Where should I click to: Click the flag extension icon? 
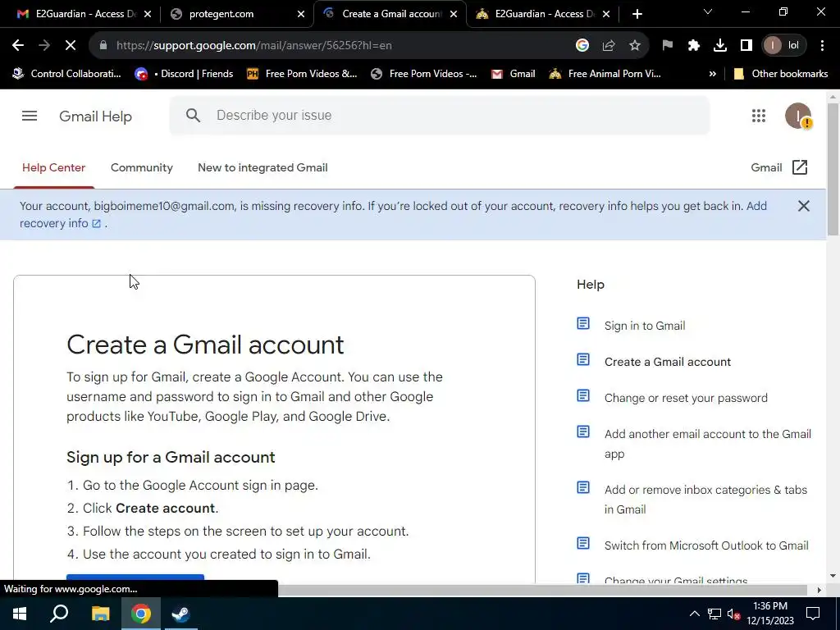(668, 46)
